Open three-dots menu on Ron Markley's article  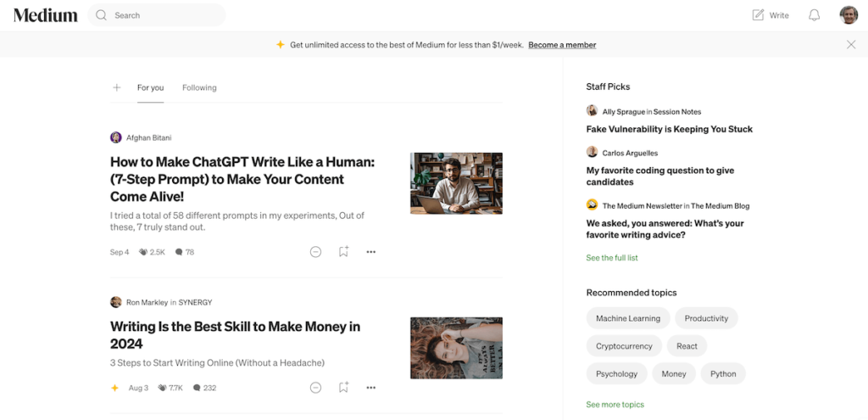pyautogui.click(x=370, y=388)
